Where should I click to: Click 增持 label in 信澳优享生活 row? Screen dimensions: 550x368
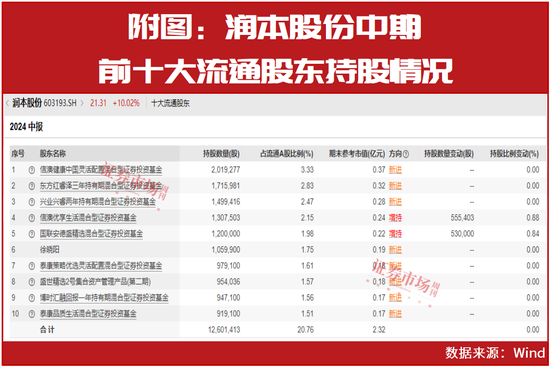pyautogui.click(x=395, y=218)
